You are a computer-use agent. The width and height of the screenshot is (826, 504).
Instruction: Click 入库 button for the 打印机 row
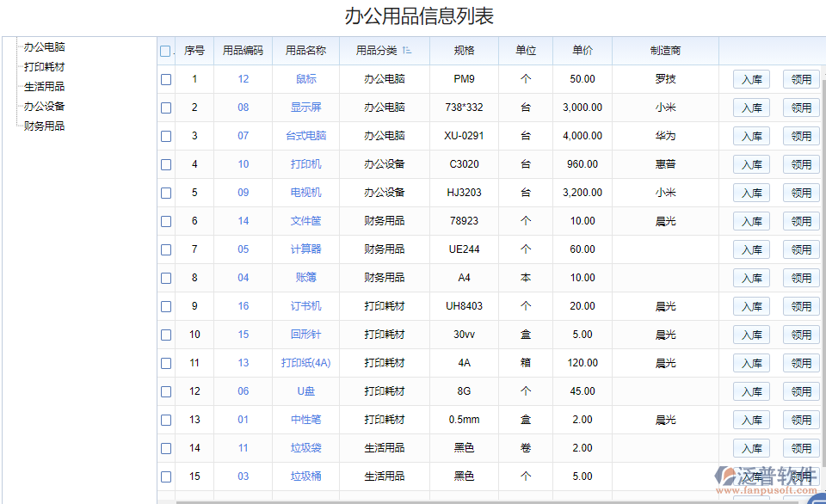[750, 163]
